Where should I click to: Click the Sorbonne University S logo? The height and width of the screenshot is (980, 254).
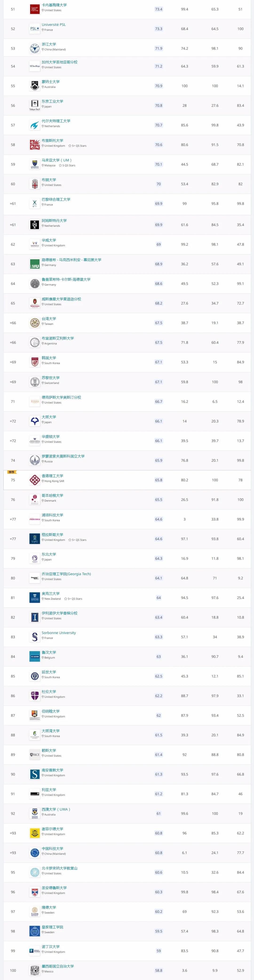(x=35, y=637)
